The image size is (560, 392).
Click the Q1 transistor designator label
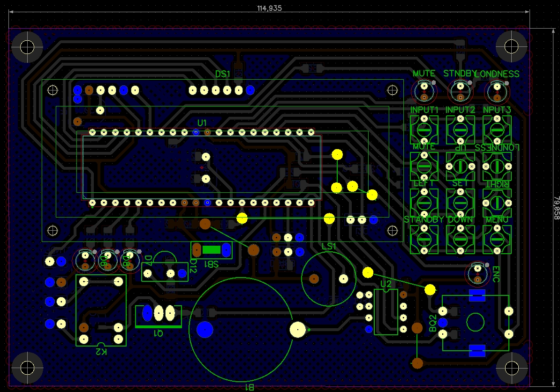[158, 333]
